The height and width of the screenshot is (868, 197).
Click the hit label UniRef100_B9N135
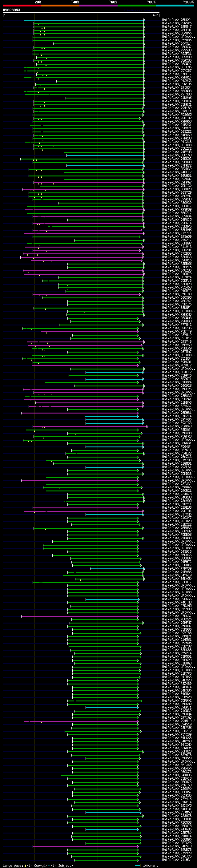(177, 84)
